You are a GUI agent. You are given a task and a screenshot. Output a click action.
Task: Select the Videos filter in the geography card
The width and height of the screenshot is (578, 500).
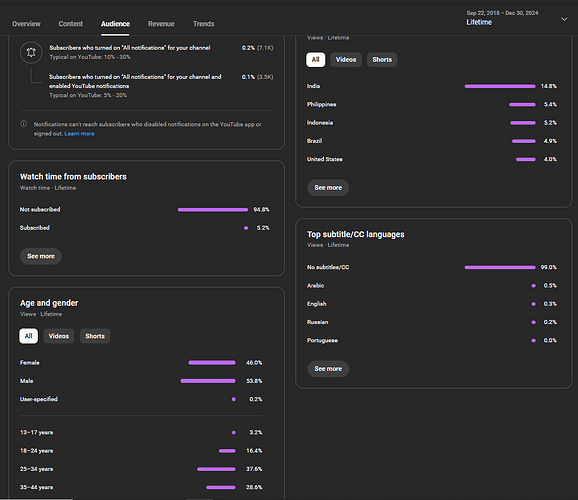point(346,60)
